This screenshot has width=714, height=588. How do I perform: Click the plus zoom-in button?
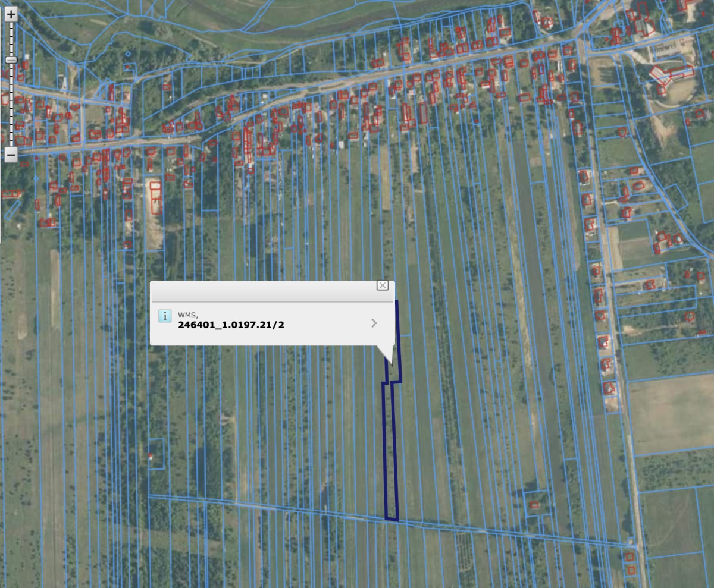pos(11,15)
